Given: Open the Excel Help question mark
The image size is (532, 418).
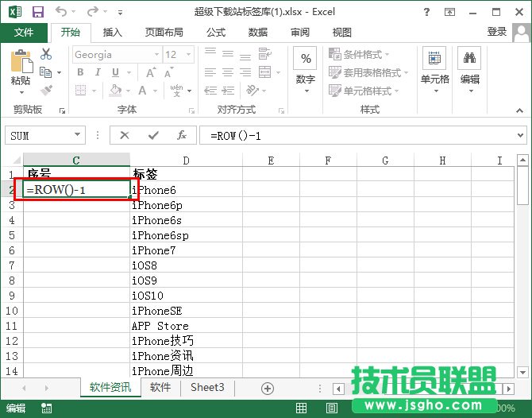Looking at the screenshot, I should 427,12.
